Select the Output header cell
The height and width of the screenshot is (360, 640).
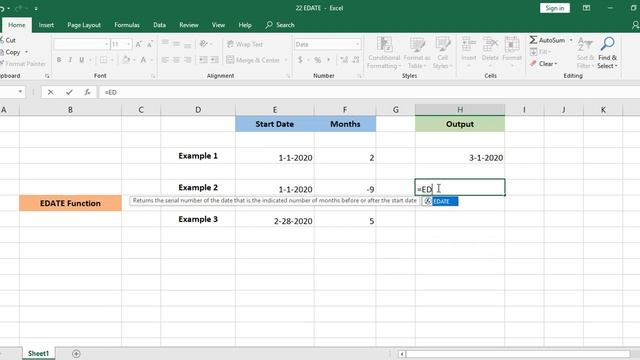(460, 124)
